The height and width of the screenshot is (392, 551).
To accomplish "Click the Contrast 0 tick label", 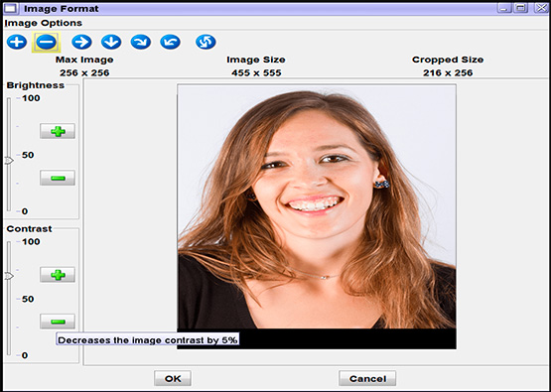I will (x=25, y=355).
